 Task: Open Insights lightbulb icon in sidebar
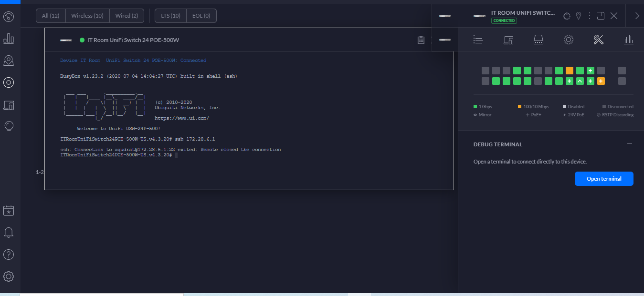(x=9, y=126)
